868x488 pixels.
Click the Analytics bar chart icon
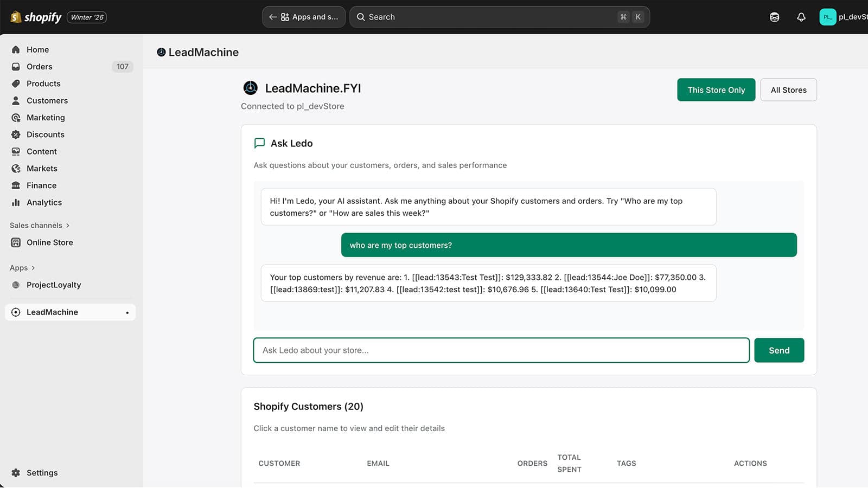coord(16,202)
